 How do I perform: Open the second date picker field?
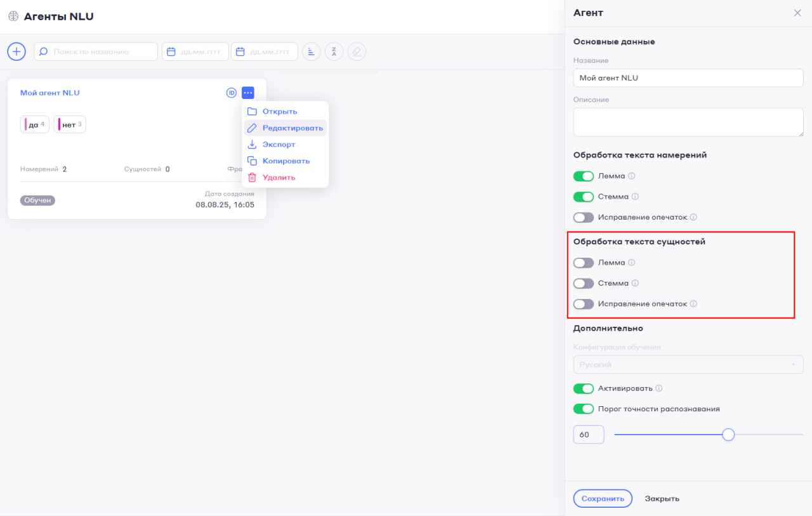tap(265, 51)
